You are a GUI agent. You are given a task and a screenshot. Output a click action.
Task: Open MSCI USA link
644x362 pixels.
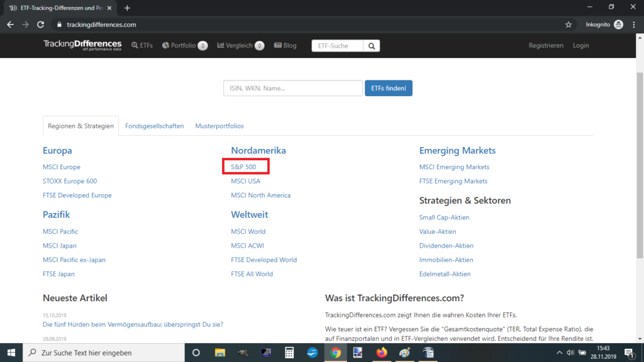(x=246, y=181)
